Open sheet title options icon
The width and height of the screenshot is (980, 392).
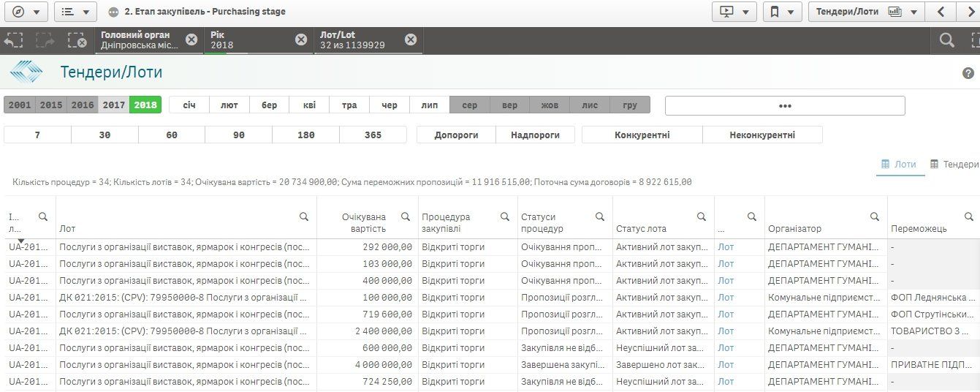pyautogui.click(x=113, y=12)
